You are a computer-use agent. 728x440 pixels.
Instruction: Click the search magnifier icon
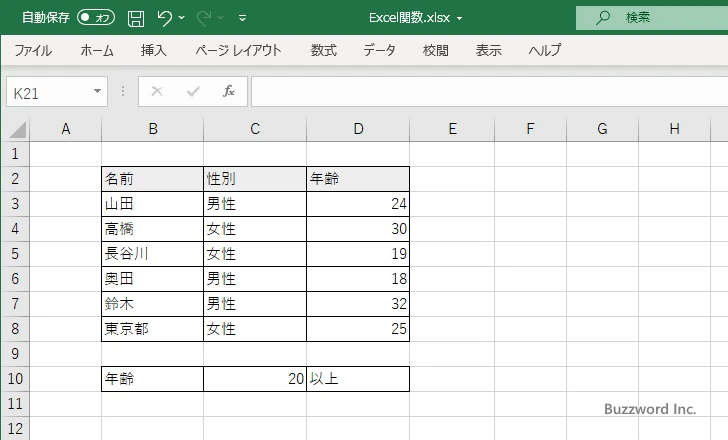tap(603, 18)
